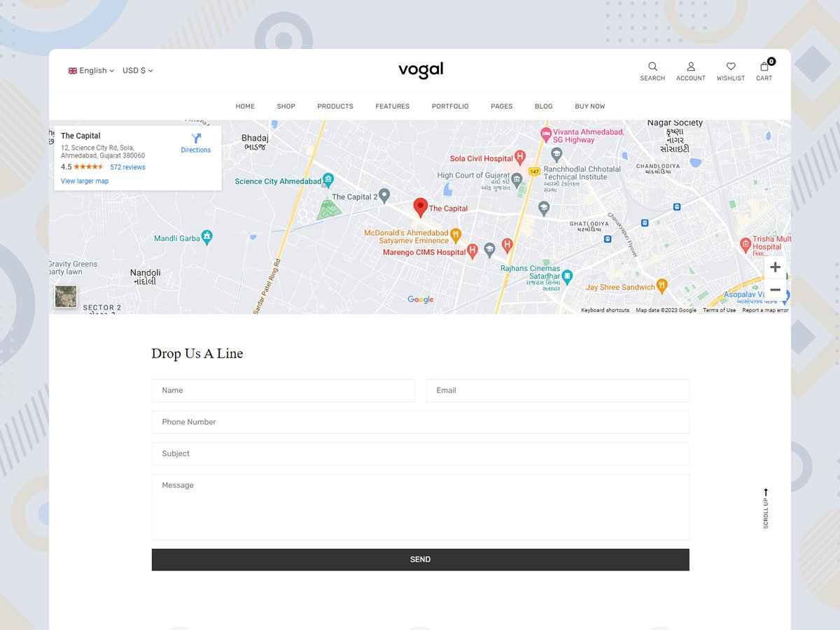Go to the Blog menu item
The image size is (840, 630).
point(543,106)
